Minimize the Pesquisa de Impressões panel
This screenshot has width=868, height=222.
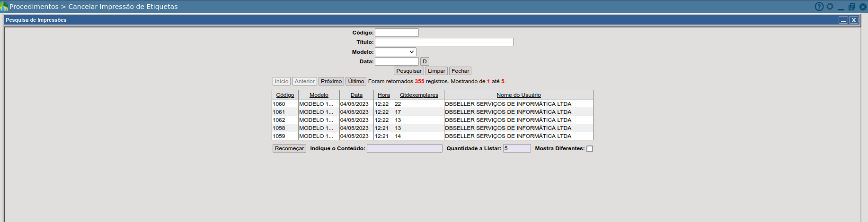coord(843,20)
